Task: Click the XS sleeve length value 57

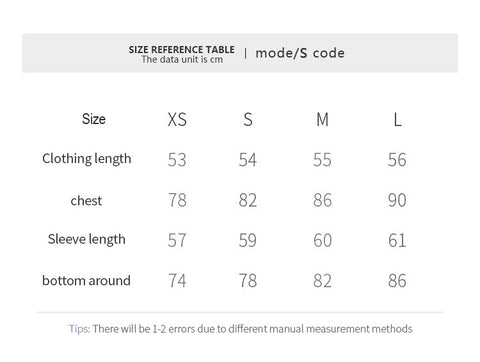Action: (177, 240)
